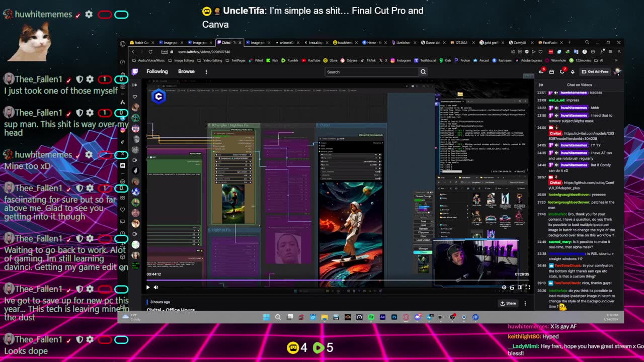Toggle cyan pill on 'Waiting to go back' message
The image size is (644, 362).
coord(121,238)
